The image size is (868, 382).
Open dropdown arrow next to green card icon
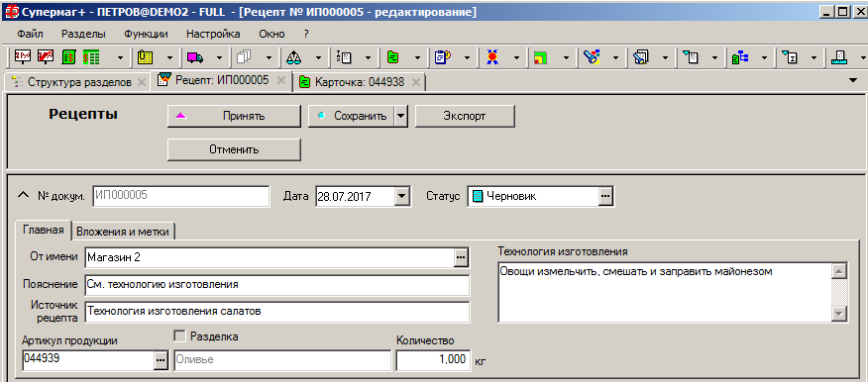pyautogui.click(x=418, y=57)
